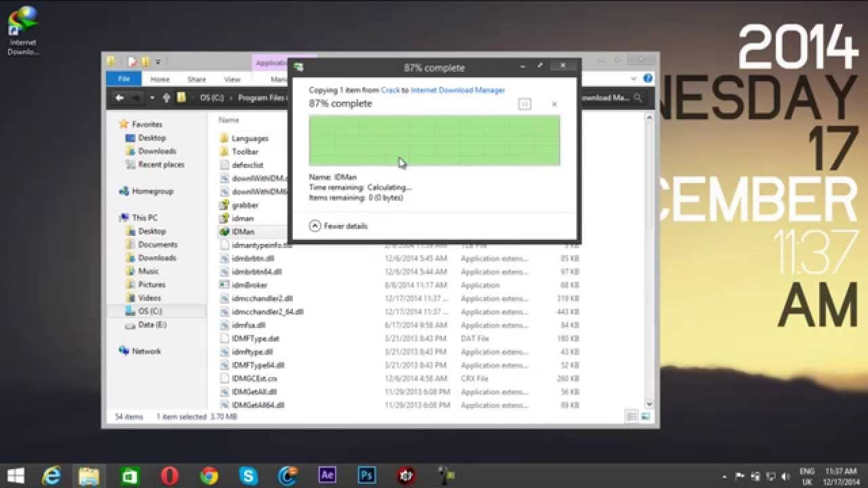The height and width of the screenshot is (488, 868).
Task: Switch to details view using status bar icon
Action: [x=632, y=417]
